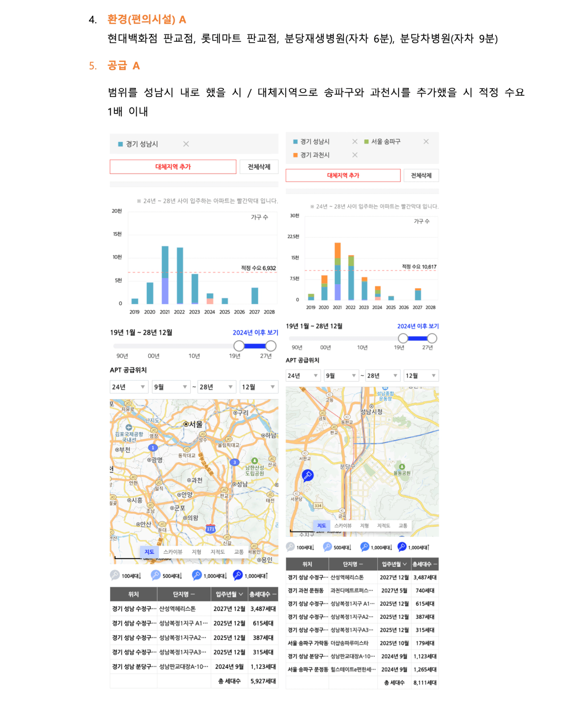This screenshot has width=588, height=706.
Task: Sort left table by 총세대수 header
Action: [x=263, y=594]
